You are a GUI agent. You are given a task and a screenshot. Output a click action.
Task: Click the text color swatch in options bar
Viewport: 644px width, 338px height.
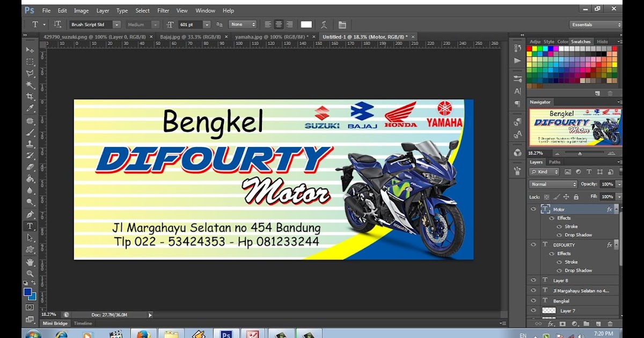click(x=306, y=25)
